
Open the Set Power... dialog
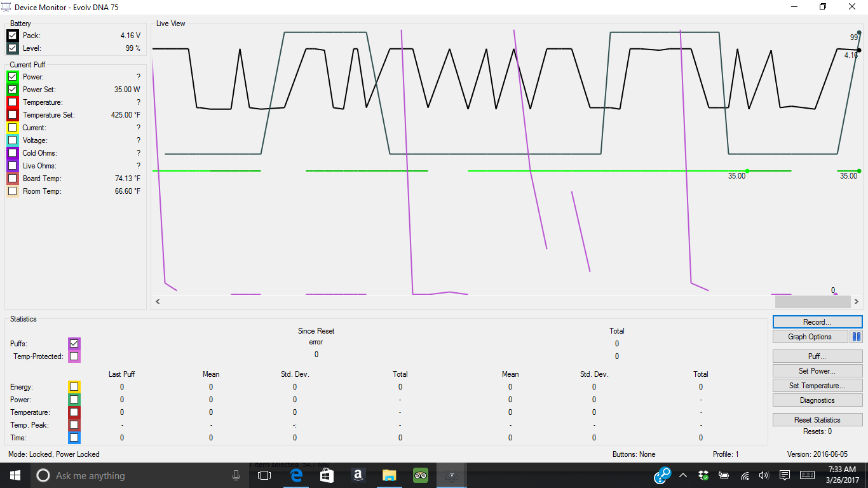[817, 371]
